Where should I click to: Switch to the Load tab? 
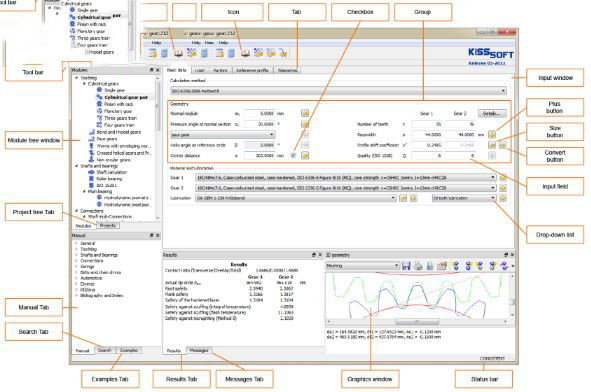[x=199, y=70]
